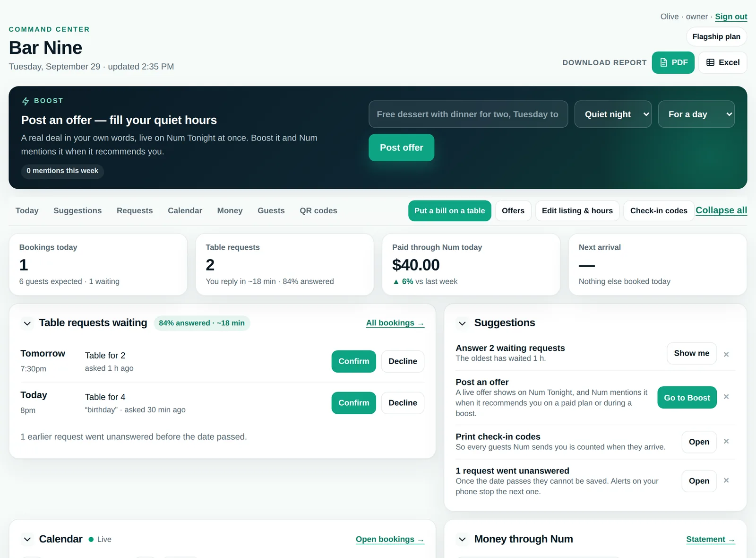Image resolution: width=756 pixels, height=558 pixels.
Task: Switch to the Today tab
Action: coord(27,211)
